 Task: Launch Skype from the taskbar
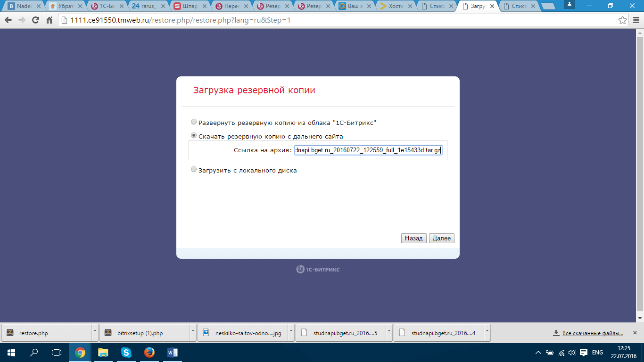point(126,352)
